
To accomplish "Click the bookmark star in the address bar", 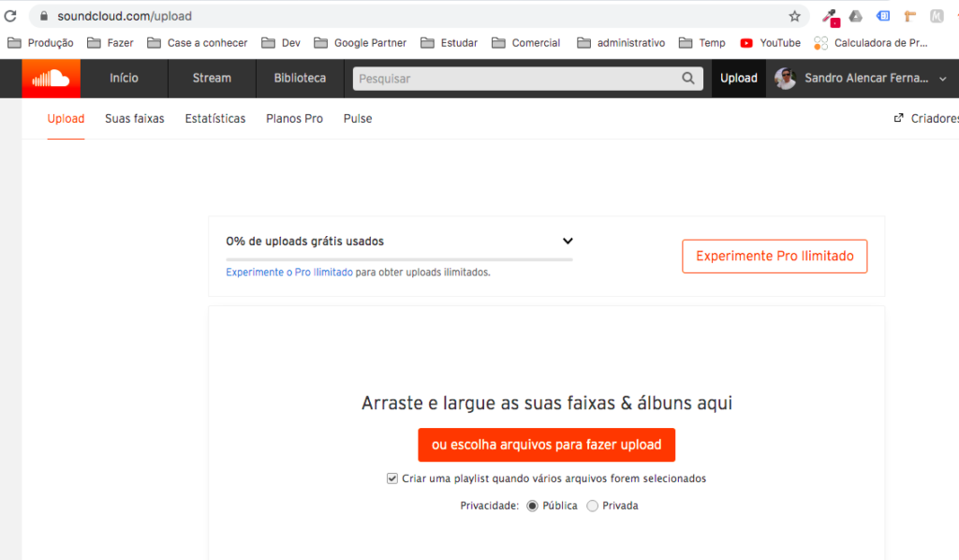I will coord(794,16).
